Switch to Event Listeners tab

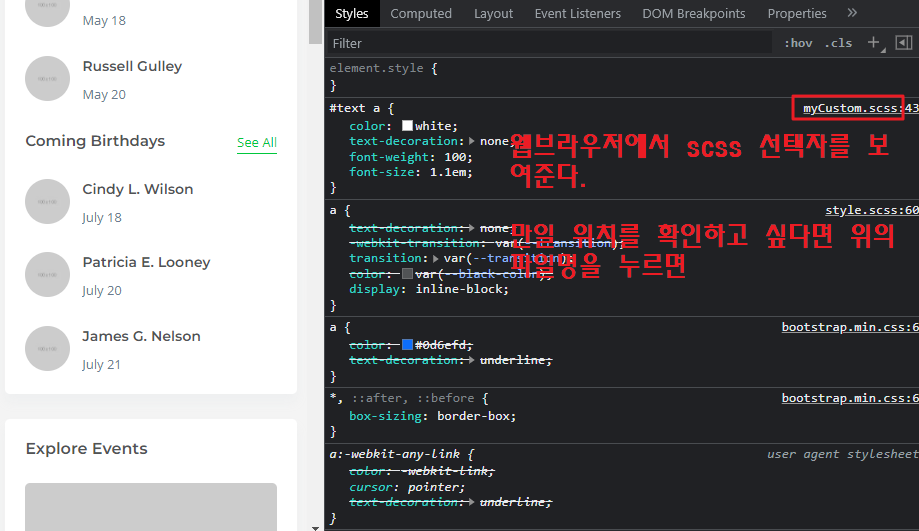pyautogui.click(x=577, y=13)
